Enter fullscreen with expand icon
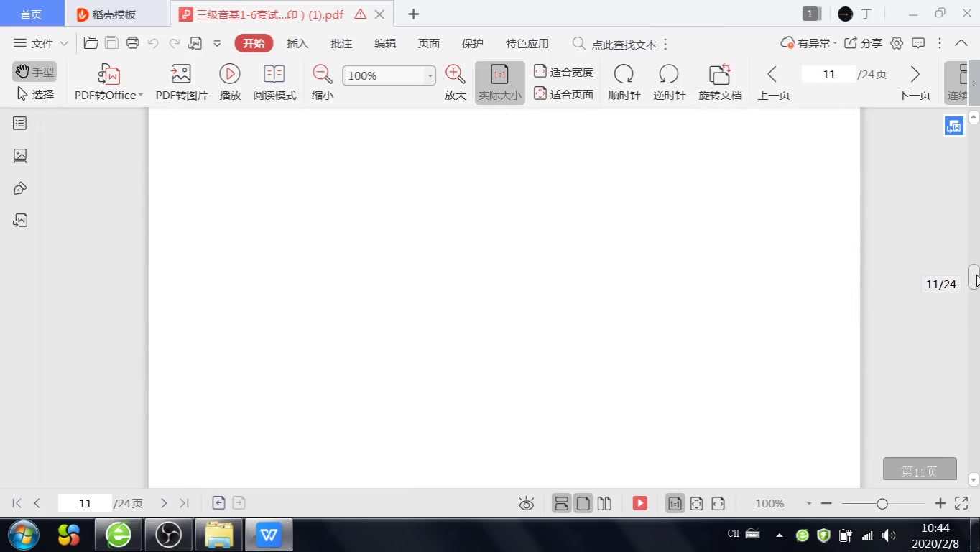This screenshot has height=552, width=980. click(961, 503)
